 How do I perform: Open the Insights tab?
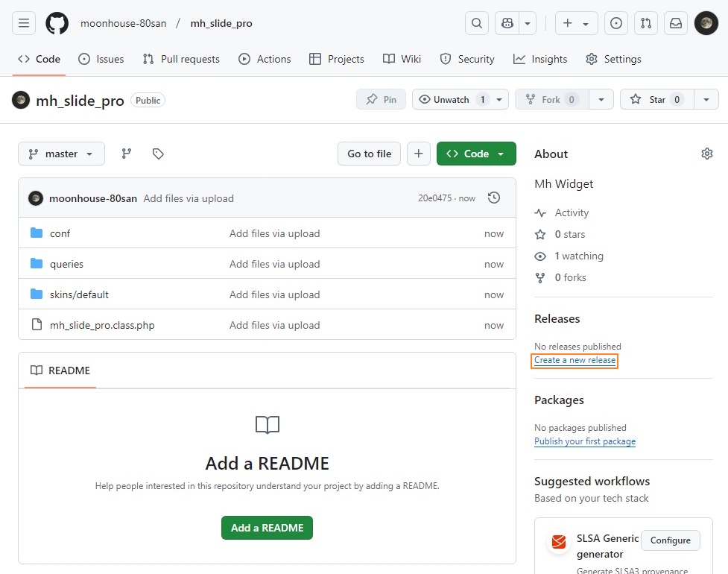pyautogui.click(x=540, y=59)
